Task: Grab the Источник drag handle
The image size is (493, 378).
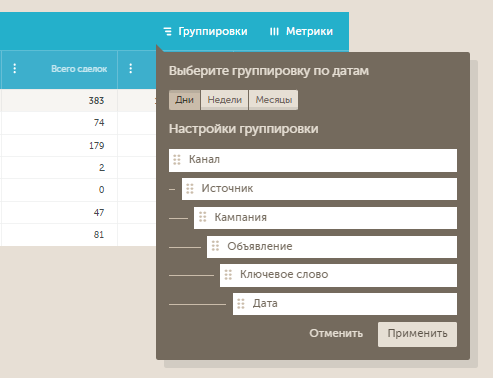Action: [190, 189]
